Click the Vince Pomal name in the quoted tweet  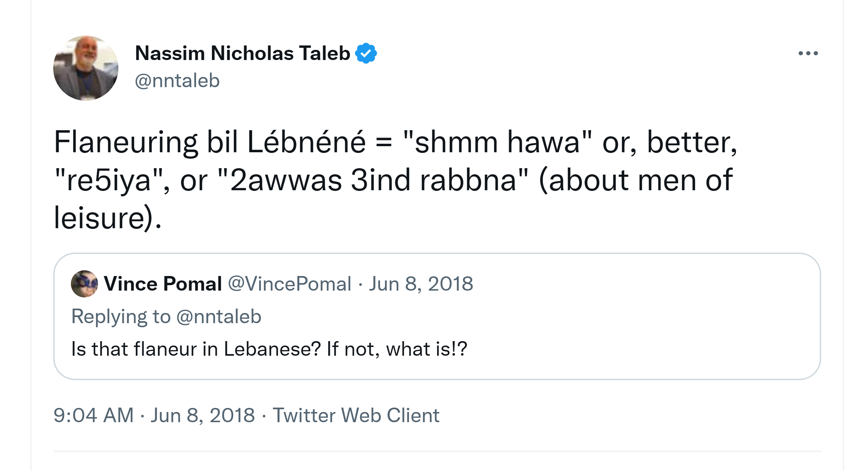pyautogui.click(x=163, y=284)
